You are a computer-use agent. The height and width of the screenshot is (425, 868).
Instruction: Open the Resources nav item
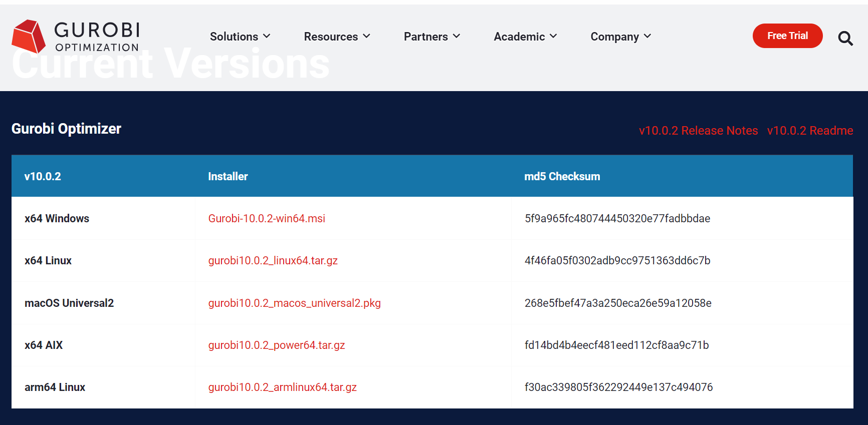(x=331, y=37)
